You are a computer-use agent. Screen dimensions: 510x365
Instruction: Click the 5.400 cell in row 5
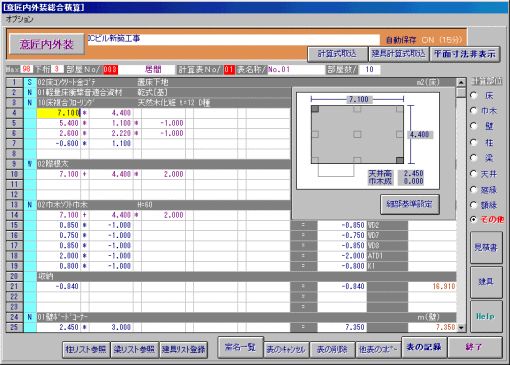pyautogui.click(x=59, y=123)
